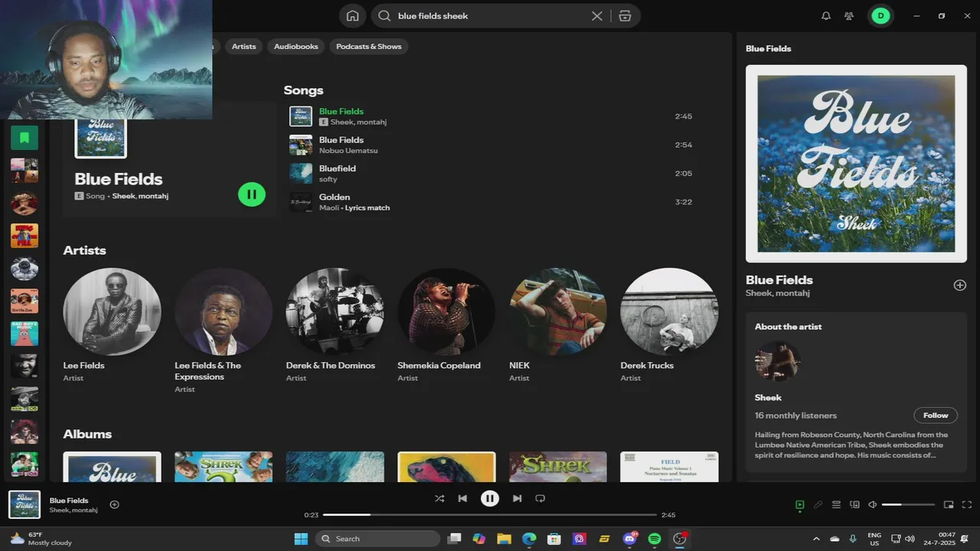Click the Blue Fields cover in right panel

coord(856,163)
